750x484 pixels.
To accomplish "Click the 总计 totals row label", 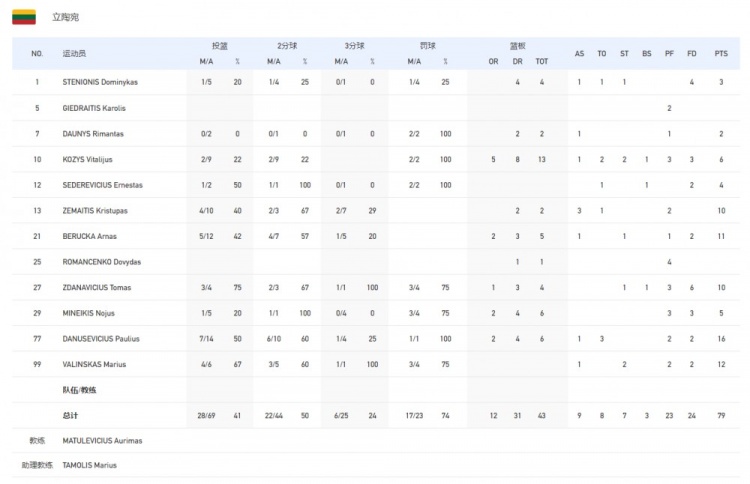I will 72,414.
